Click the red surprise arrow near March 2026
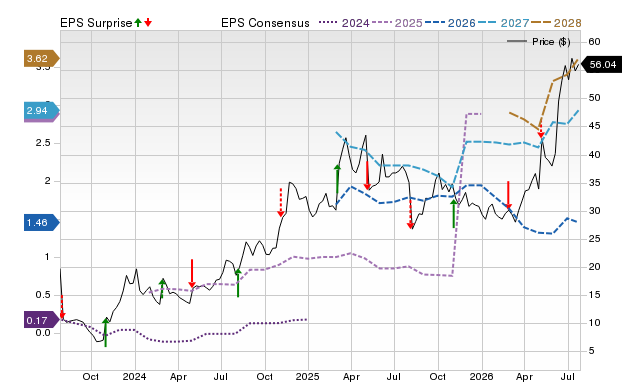 click(508, 195)
